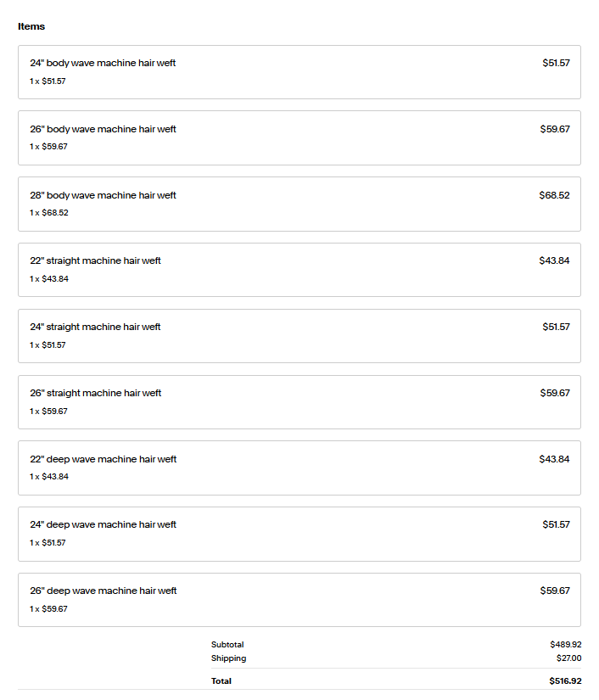This screenshot has height=700, width=599.
Task: Click the 1 x $68.52 quantity line
Action: (49, 213)
